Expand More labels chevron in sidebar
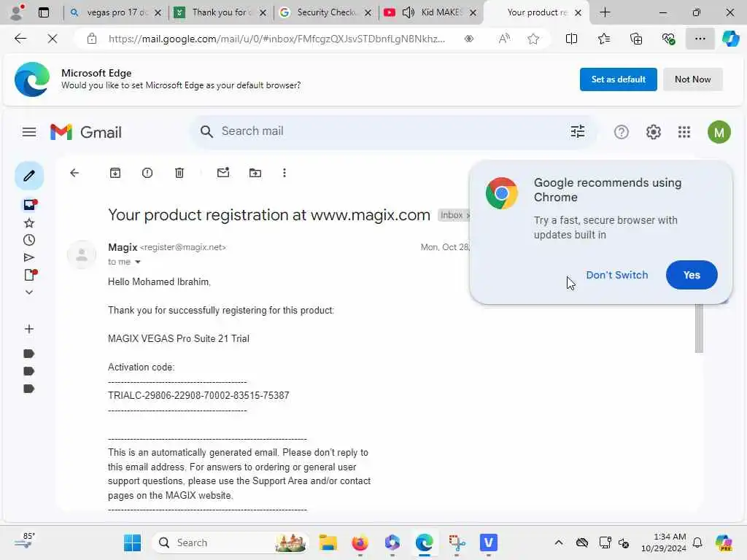747x560 pixels. coord(29,292)
